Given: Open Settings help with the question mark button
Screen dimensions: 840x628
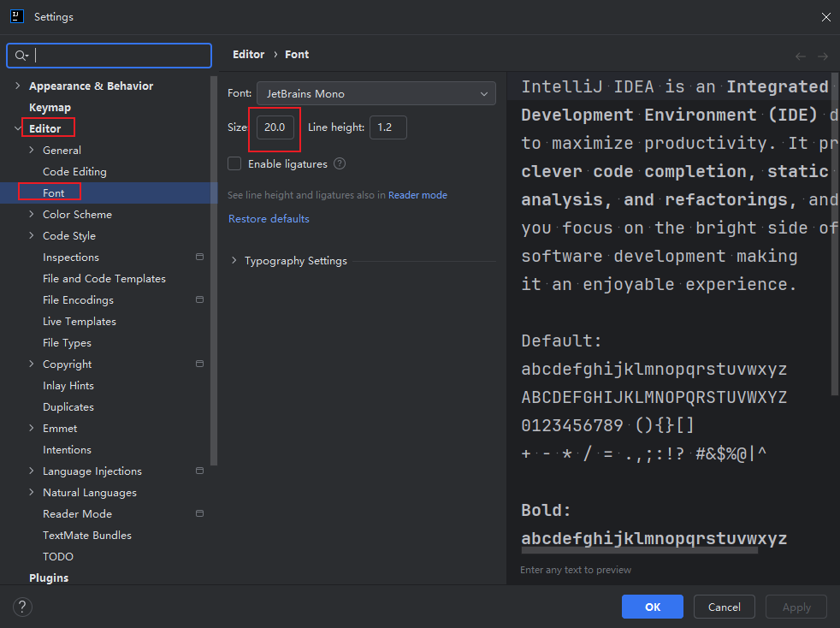Looking at the screenshot, I should 22,607.
